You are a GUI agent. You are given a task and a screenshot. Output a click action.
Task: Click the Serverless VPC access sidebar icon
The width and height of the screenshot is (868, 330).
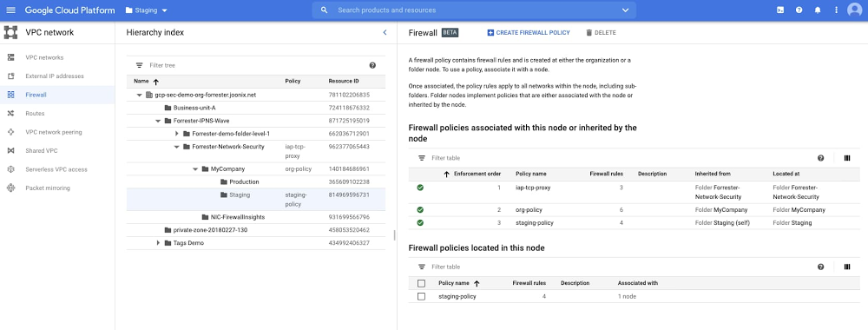[10, 169]
